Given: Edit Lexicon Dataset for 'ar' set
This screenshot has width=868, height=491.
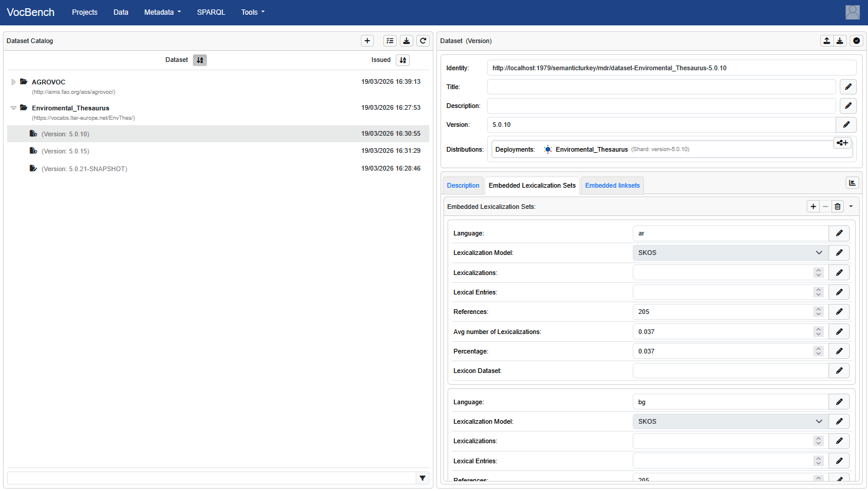Looking at the screenshot, I should pos(839,371).
